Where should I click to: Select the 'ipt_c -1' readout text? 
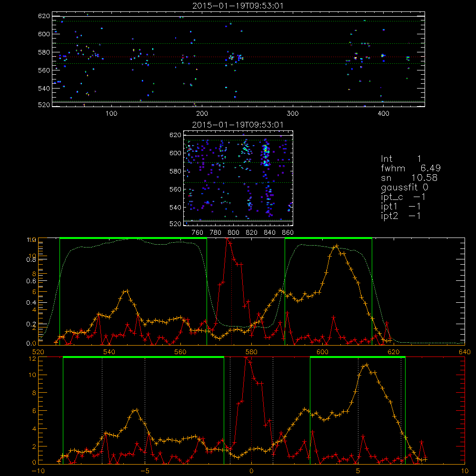[403, 197]
